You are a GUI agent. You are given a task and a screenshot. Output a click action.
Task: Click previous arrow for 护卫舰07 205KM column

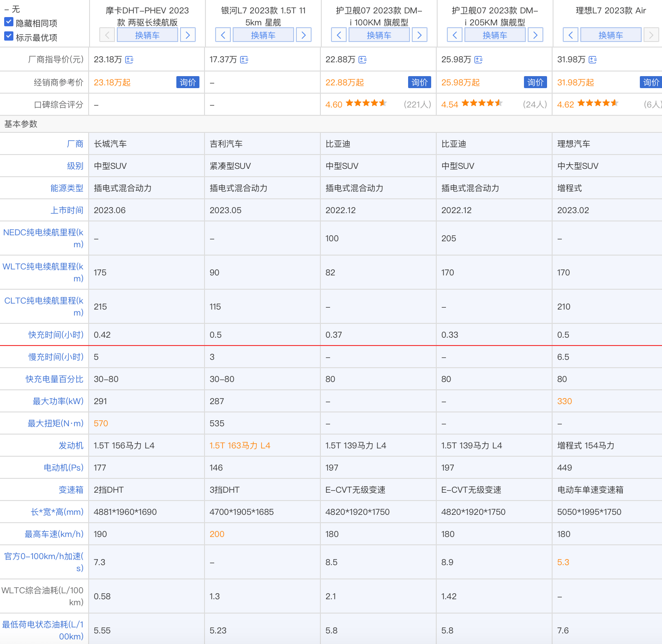(x=455, y=35)
